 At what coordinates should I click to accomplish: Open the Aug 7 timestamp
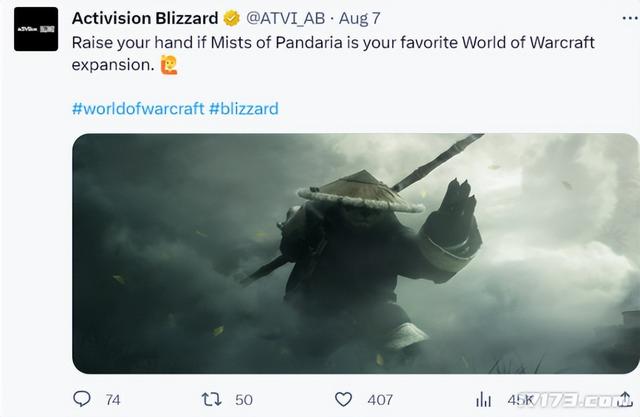pos(359,18)
